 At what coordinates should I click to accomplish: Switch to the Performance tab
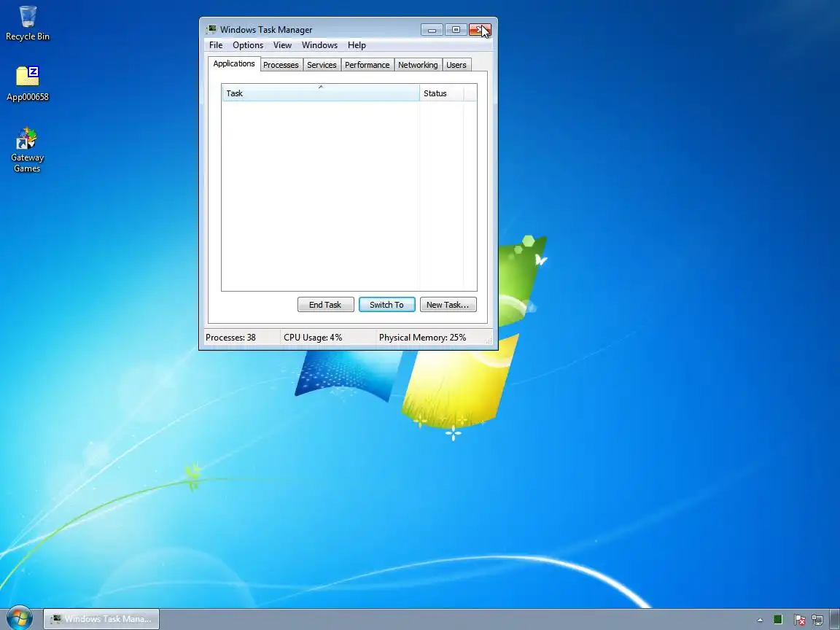click(x=367, y=65)
